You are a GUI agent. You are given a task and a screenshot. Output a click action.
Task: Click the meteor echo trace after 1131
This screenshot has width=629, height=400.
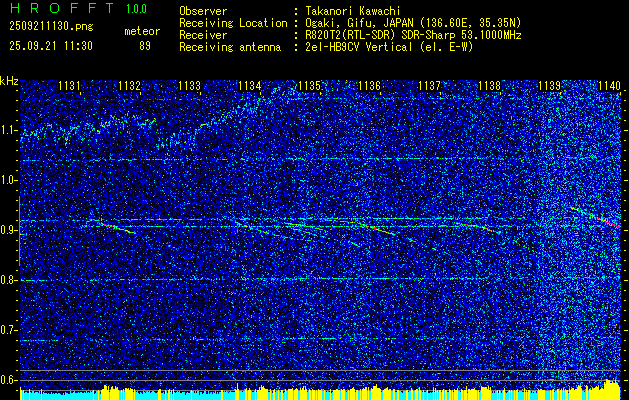pos(116,228)
